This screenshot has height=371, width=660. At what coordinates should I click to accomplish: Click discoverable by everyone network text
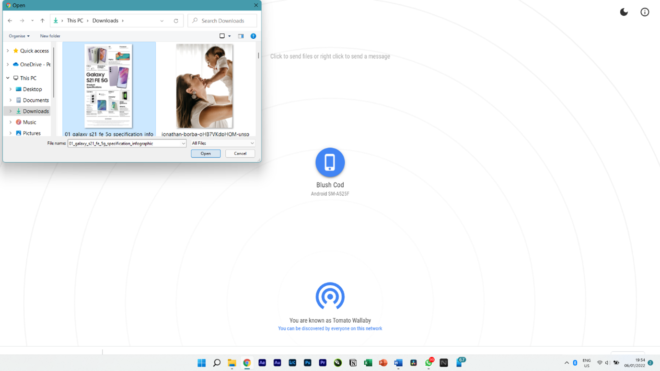[x=330, y=328]
